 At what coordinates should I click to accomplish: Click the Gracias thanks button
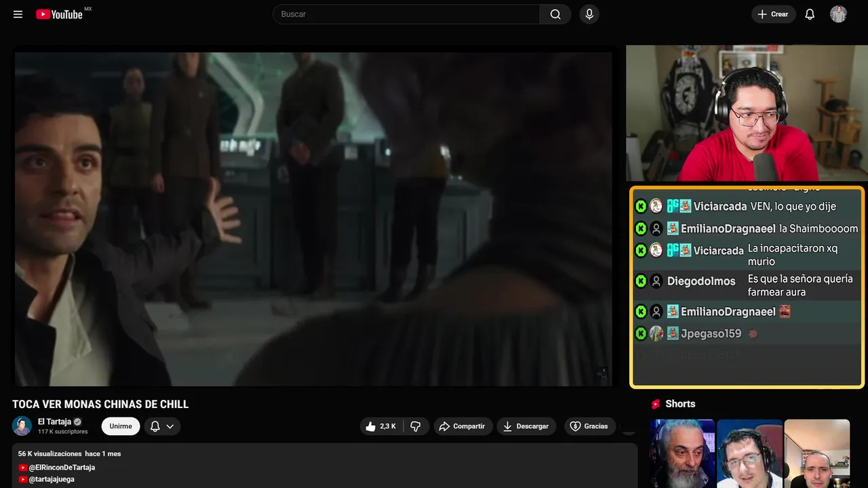(x=590, y=426)
